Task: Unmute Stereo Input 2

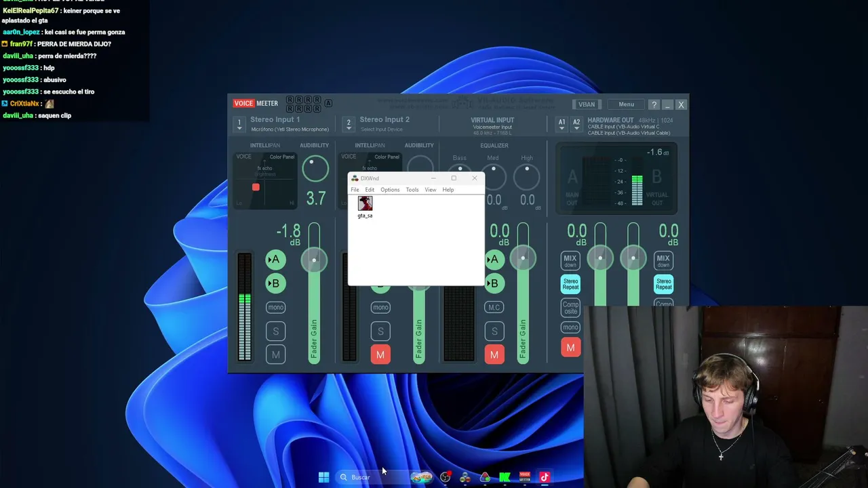Action: [x=380, y=354]
